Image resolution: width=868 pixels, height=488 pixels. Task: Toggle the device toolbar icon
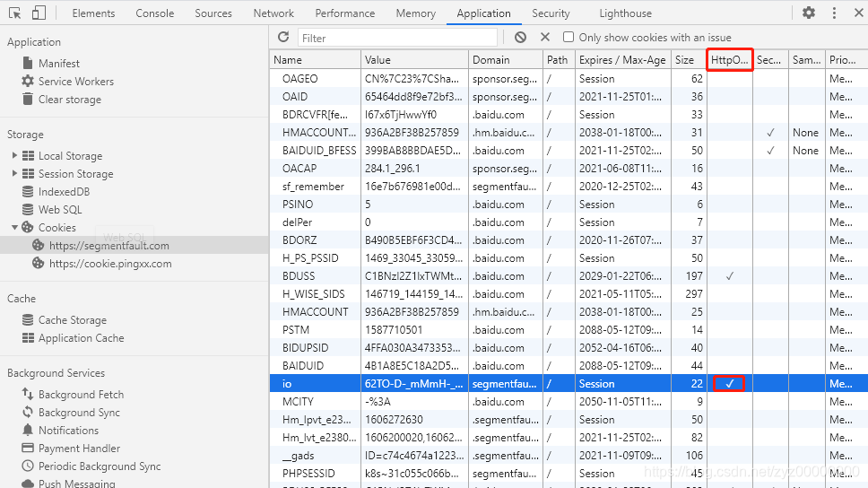[39, 13]
